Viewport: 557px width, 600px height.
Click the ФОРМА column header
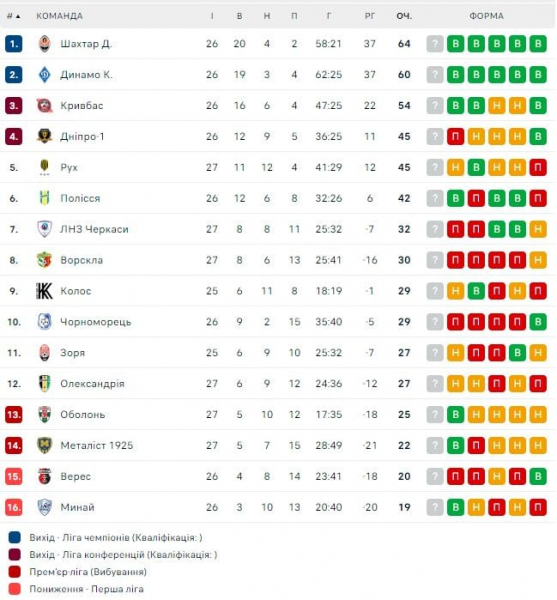point(487,16)
